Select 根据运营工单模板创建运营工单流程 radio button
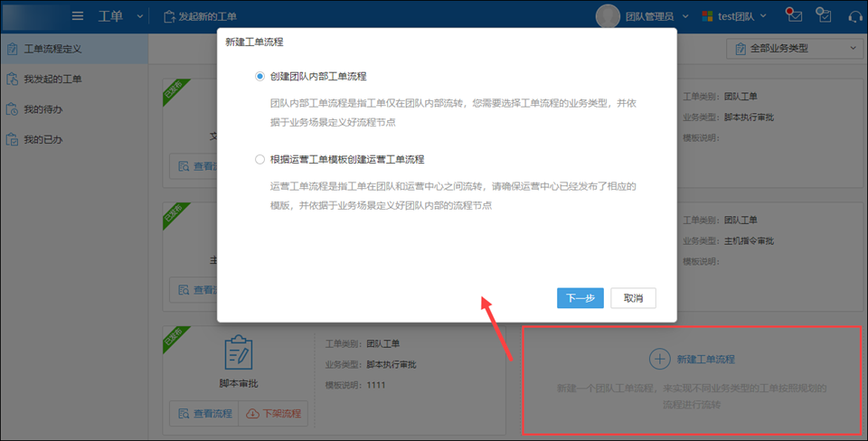Image resolution: width=868 pixels, height=441 pixels. (x=259, y=159)
